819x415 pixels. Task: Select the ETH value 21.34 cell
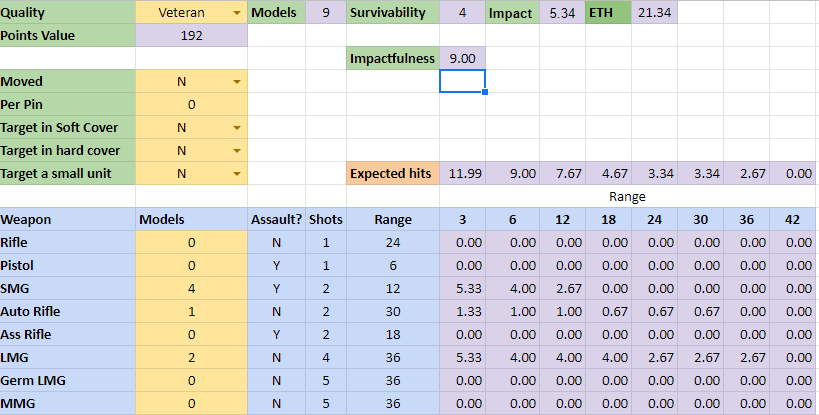point(655,13)
